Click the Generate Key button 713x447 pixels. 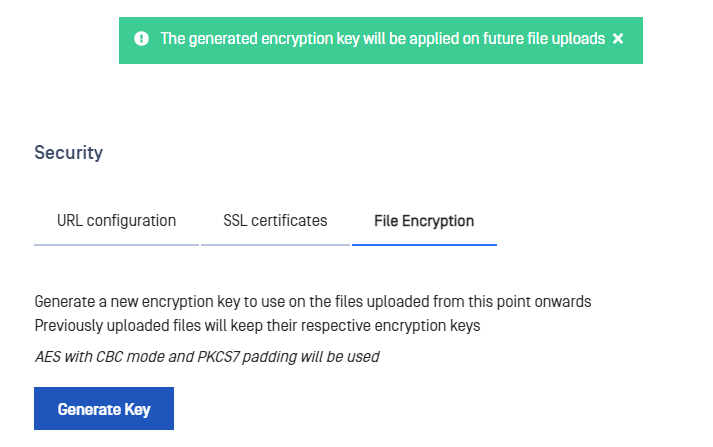[x=104, y=408]
